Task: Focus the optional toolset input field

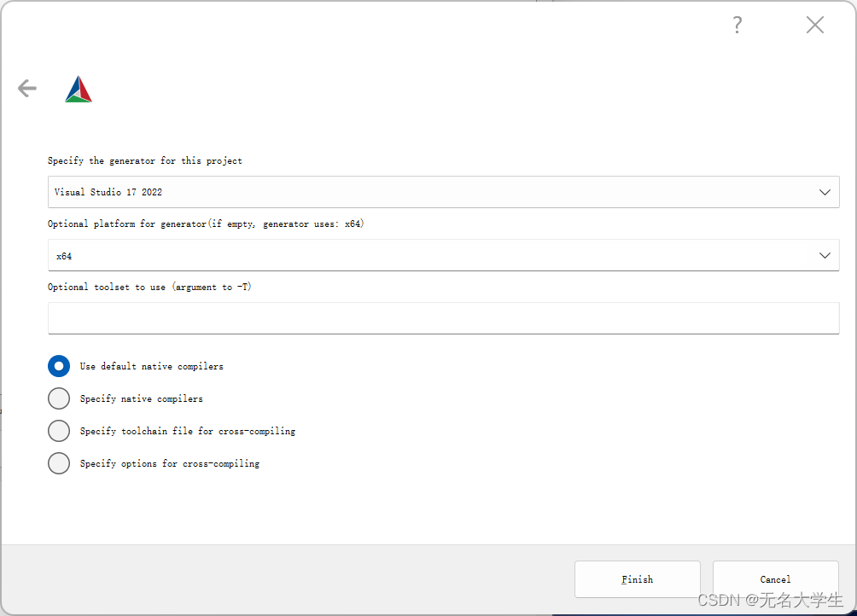Action: tap(443, 318)
